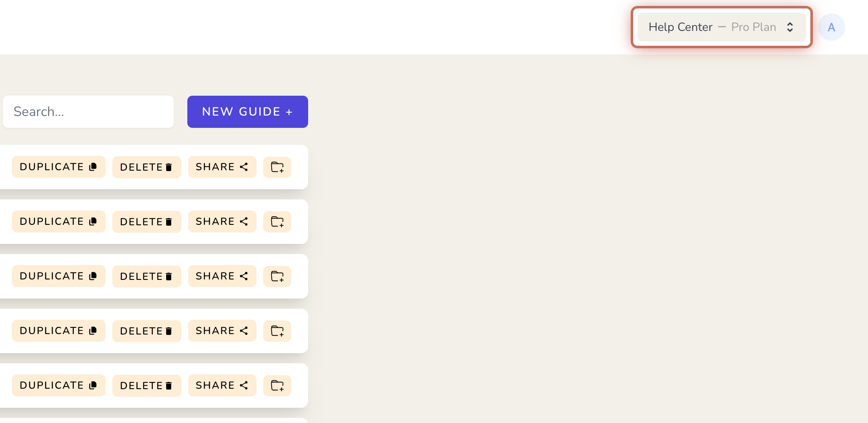Share the third guide in the list

tap(222, 276)
